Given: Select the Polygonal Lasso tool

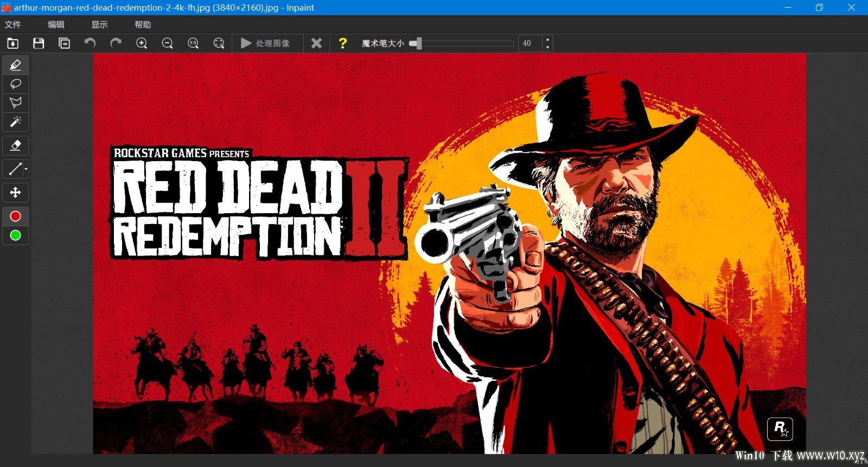Looking at the screenshot, I should (x=16, y=103).
